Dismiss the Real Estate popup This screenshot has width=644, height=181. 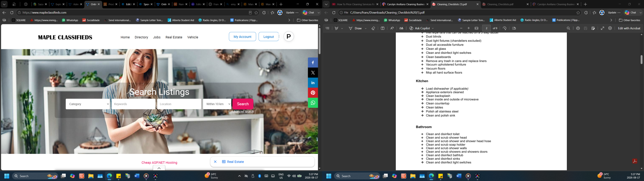pyautogui.click(x=215, y=162)
